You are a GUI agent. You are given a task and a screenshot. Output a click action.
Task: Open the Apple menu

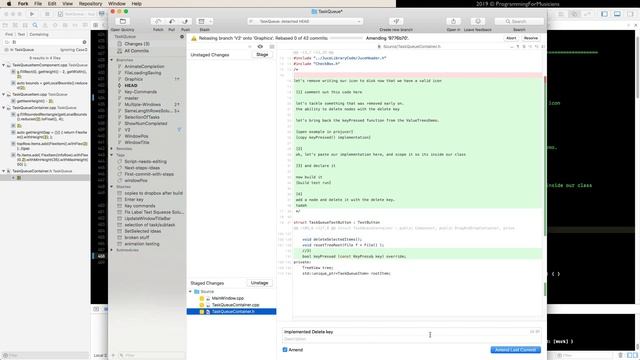point(9,4)
